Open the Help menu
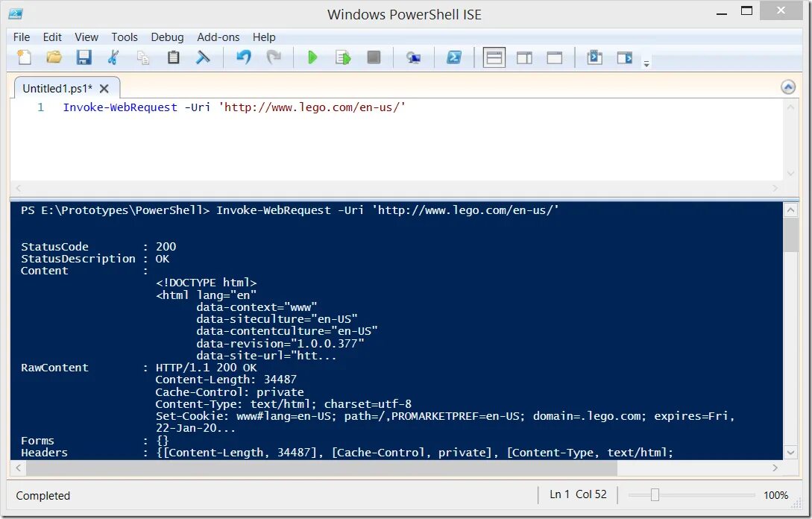The height and width of the screenshot is (519, 812). click(264, 37)
